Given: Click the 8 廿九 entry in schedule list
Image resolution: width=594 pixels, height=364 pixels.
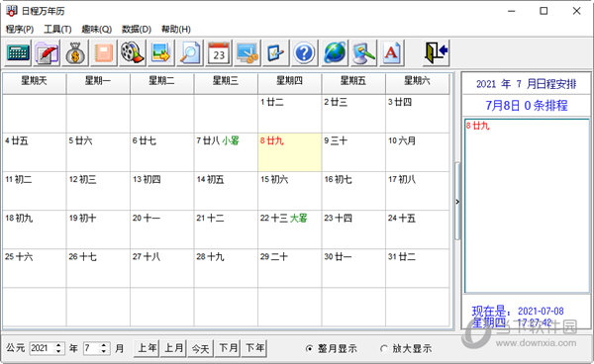Looking at the screenshot, I should coord(477,126).
